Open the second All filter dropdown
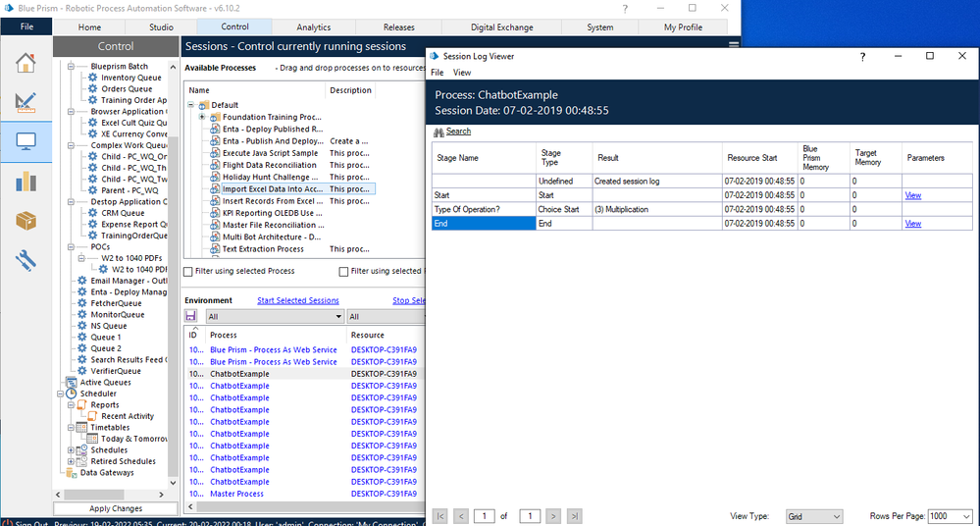This screenshot has width=980, height=526. point(386,316)
